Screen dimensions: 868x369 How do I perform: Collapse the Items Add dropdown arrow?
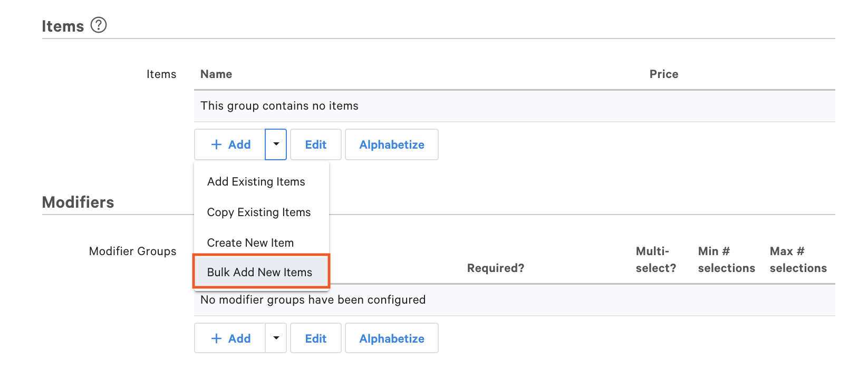(x=276, y=144)
